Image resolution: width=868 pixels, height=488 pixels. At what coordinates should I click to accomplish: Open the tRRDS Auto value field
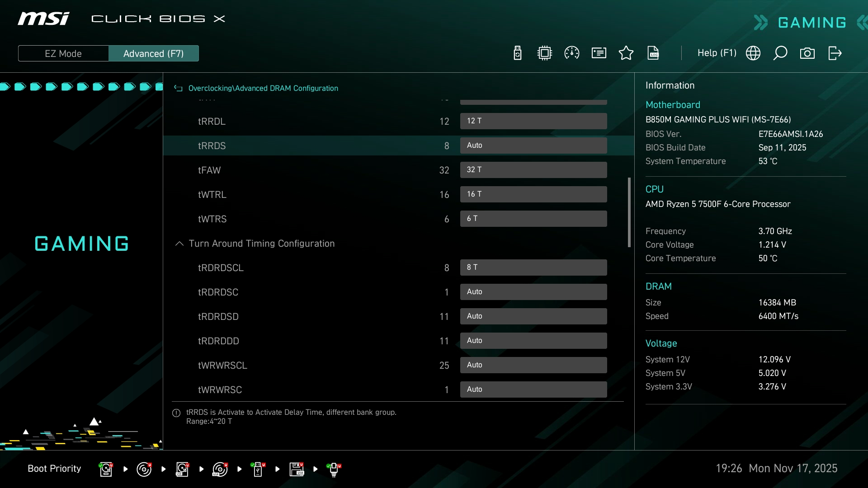(533, 145)
